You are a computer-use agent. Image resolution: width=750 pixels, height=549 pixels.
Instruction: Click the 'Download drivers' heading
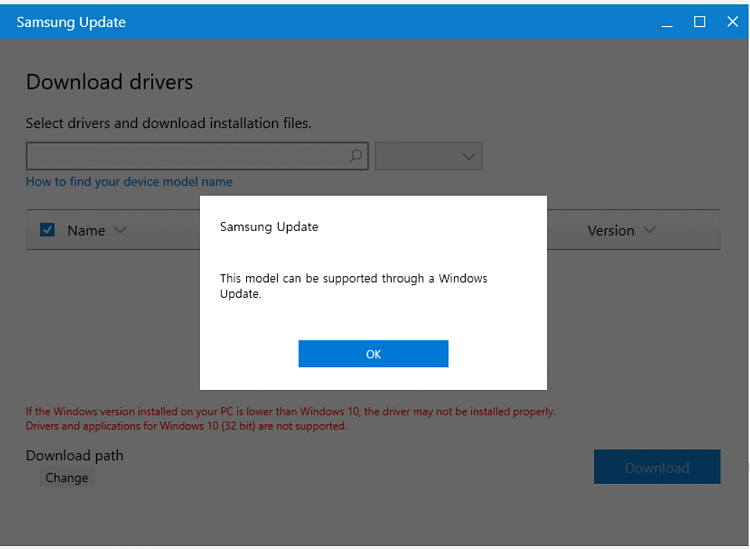(x=110, y=82)
